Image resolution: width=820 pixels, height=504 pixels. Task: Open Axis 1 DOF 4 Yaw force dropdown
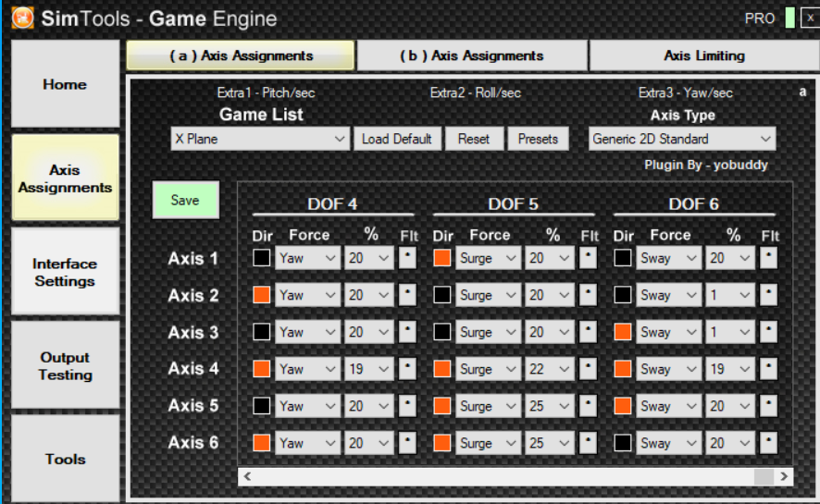pos(307,258)
